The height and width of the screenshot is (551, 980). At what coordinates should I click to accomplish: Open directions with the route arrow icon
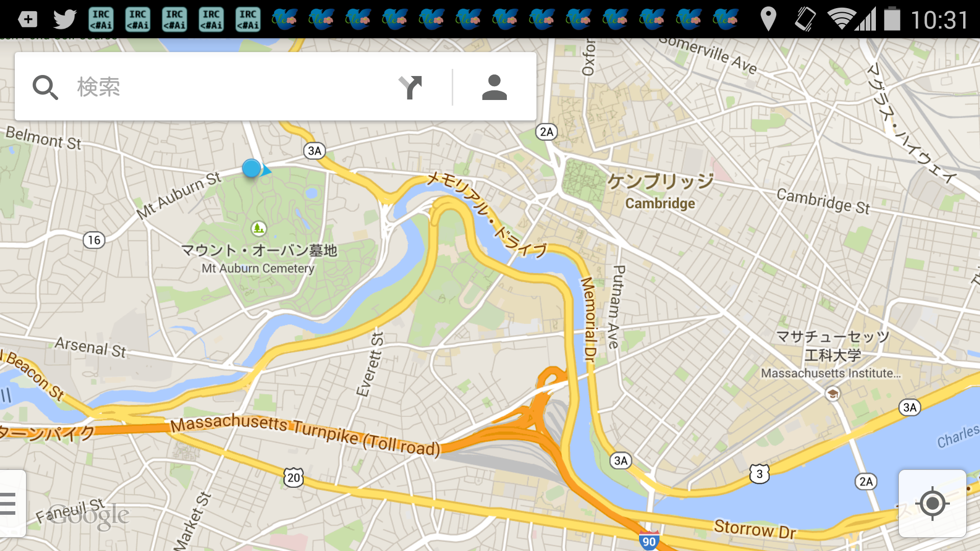410,87
